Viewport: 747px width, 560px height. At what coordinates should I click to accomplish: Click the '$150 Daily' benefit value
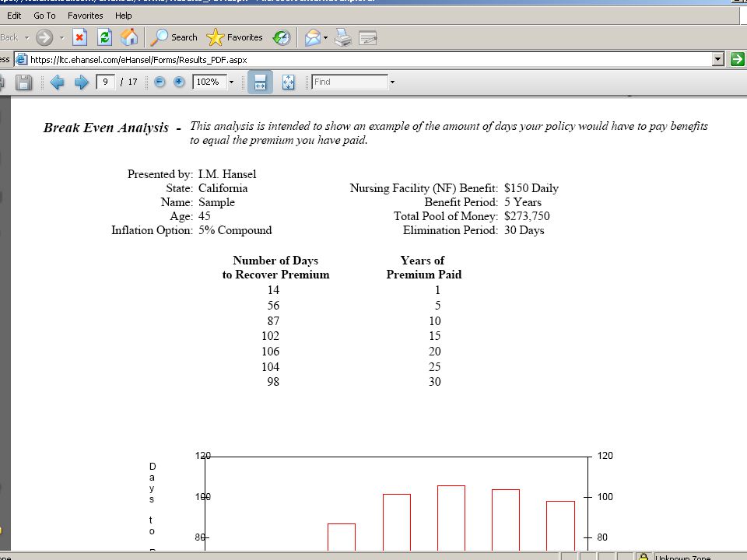click(x=531, y=188)
